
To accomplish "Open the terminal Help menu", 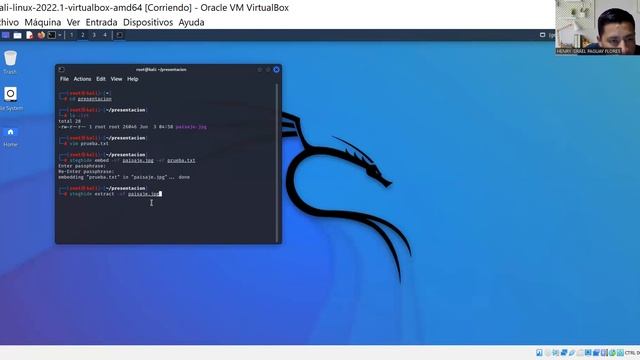I will 133,79.
